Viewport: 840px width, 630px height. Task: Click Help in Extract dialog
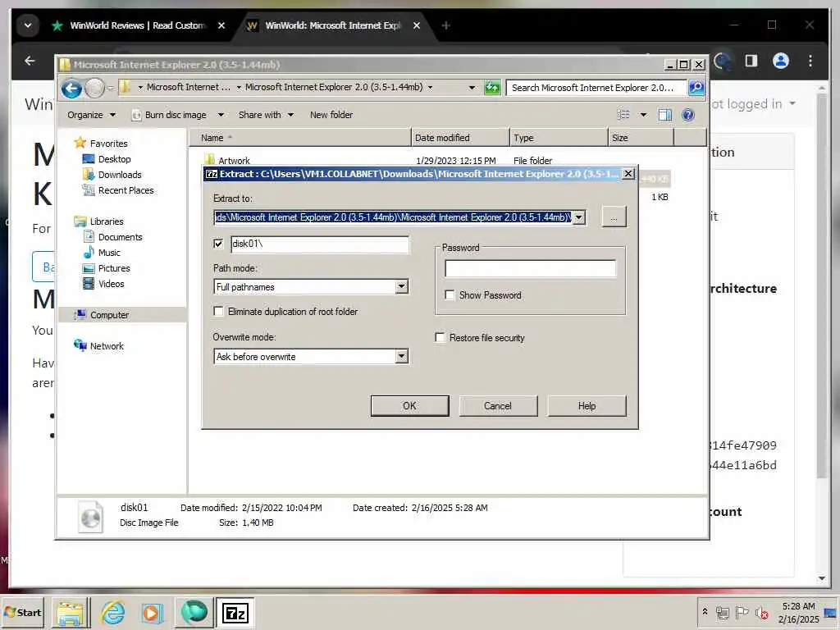[x=587, y=405]
